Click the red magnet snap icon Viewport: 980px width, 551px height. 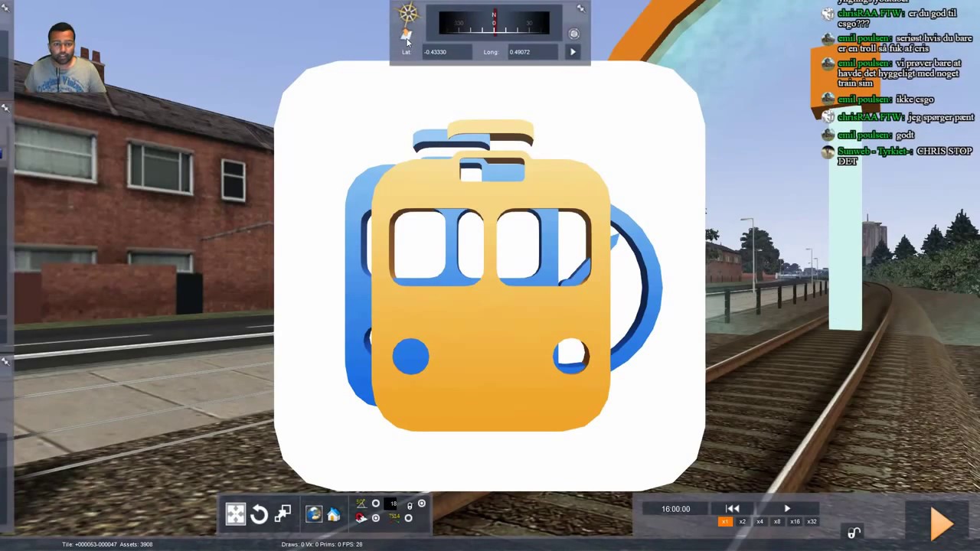tap(361, 518)
